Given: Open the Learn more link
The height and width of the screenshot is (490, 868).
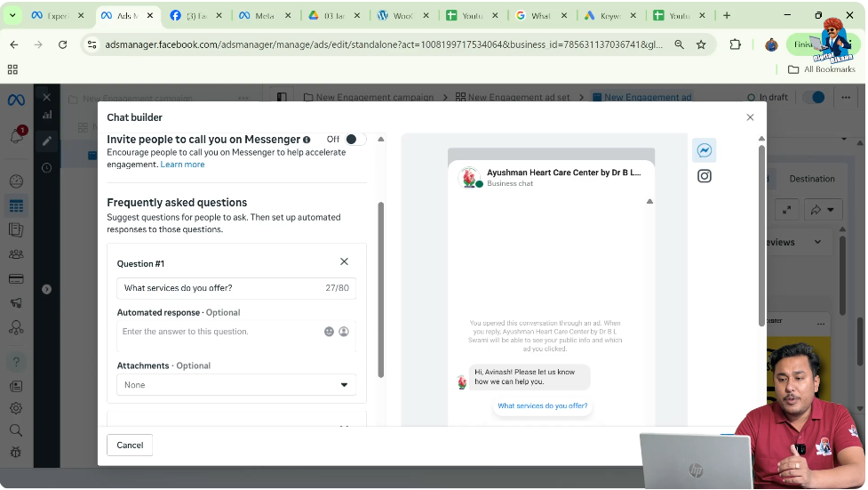Looking at the screenshot, I should click(x=182, y=165).
